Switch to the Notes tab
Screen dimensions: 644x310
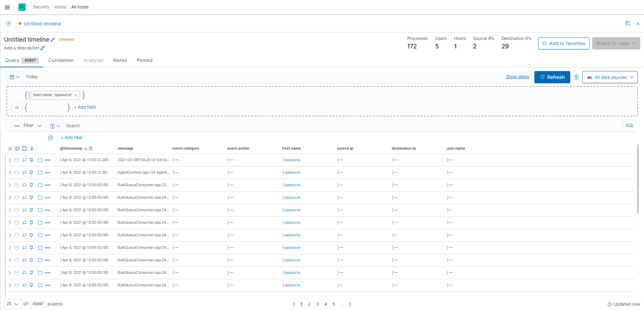pyautogui.click(x=120, y=60)
